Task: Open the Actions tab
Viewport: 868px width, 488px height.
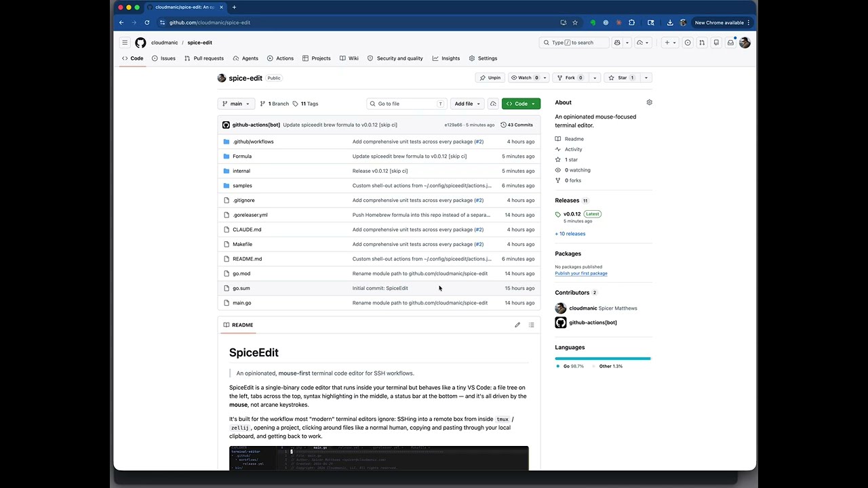Action: coord(280,58)
